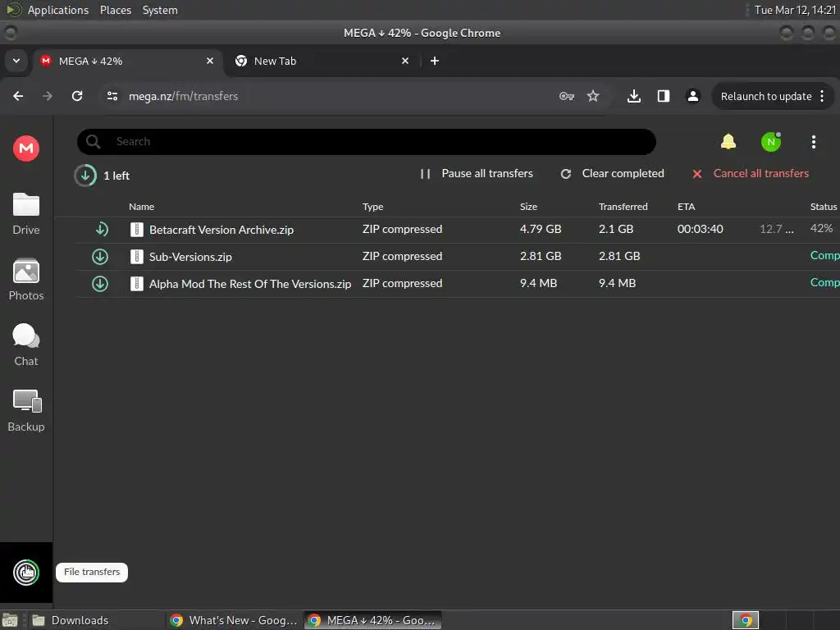Click the '1 left' download progress icon
Viewport: 840px width, 630px height.
85,176
